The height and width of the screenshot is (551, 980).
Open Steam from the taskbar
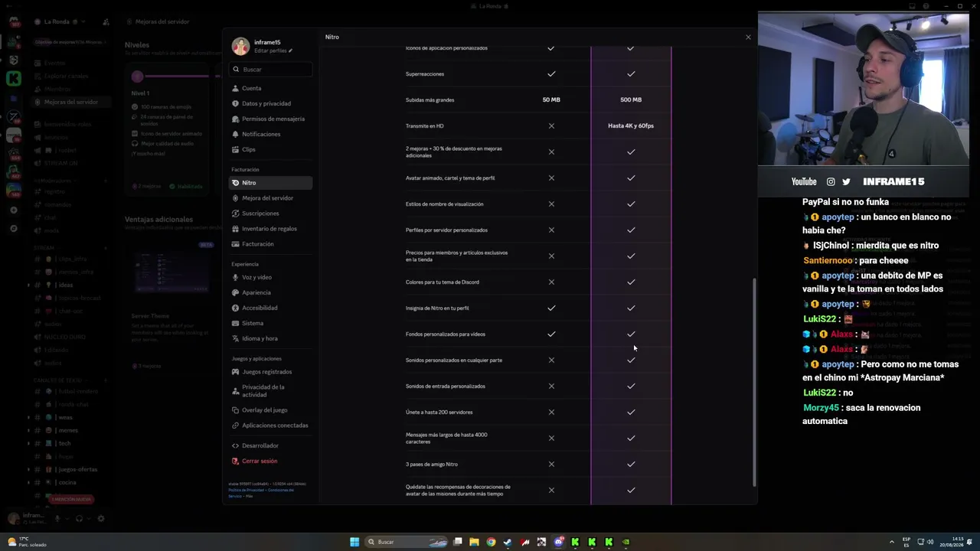point(508,542)
